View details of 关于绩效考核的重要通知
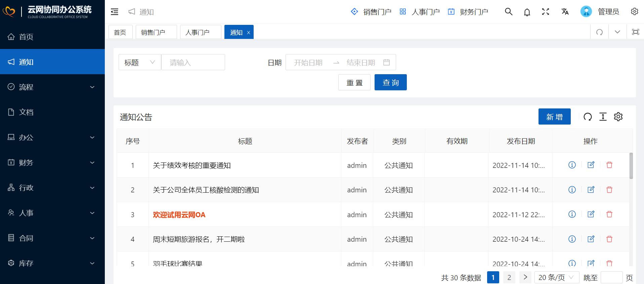This screenshot has width=644, height=284. tap(572, 165)
